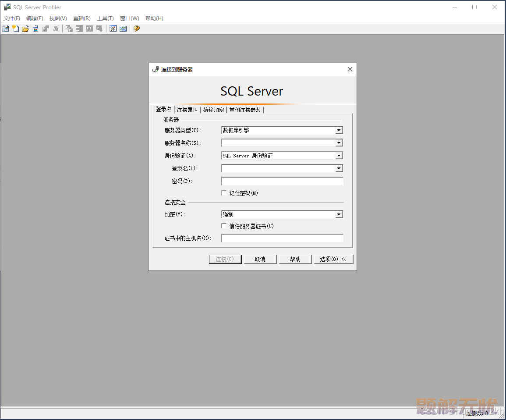Viewport: 506px width, 420px height.
Task: Click the connect dialog title icon
Action: click(156, 69)
